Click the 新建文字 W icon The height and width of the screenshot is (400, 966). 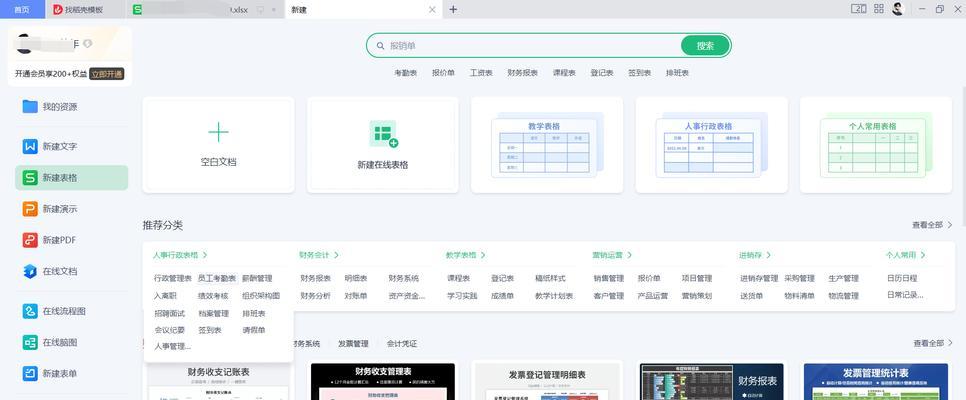tap(30, 147)
